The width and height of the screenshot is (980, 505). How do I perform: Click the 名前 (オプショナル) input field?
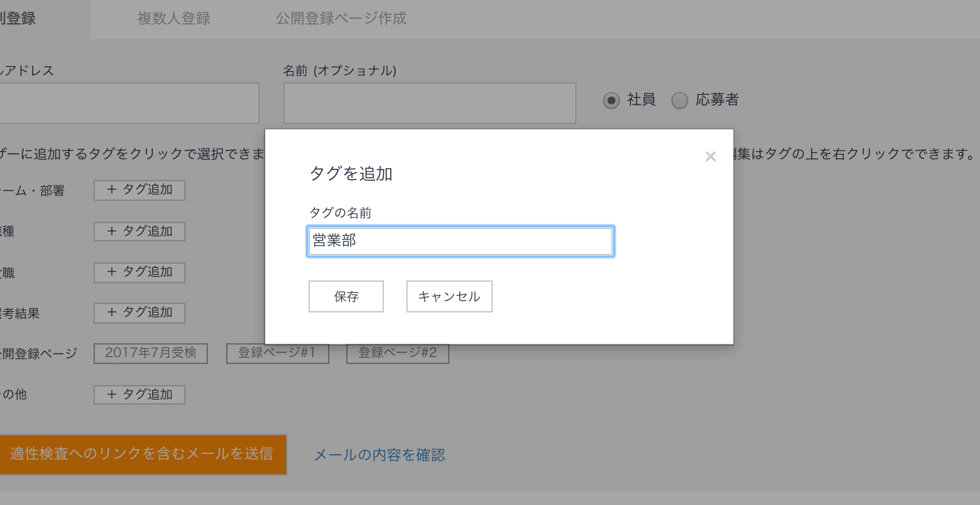429,103
